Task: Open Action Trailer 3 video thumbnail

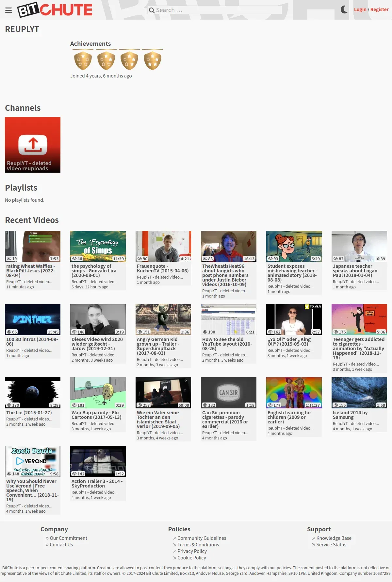Action: 98,461
